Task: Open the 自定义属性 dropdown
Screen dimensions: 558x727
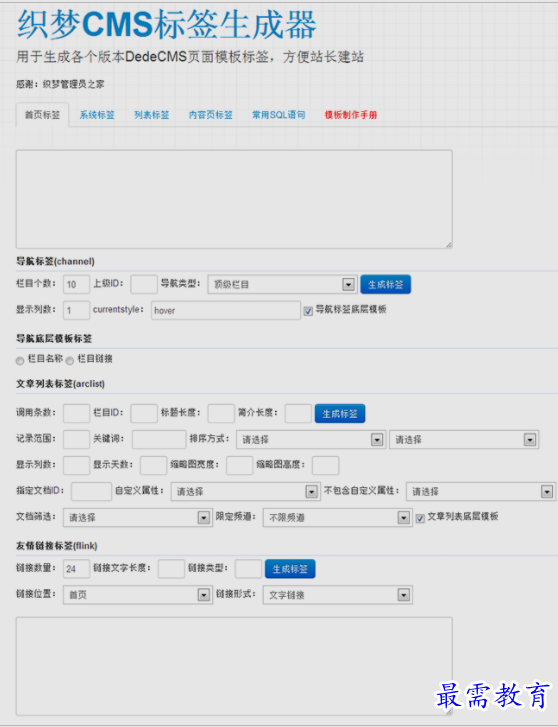Action: pos(245,491)
